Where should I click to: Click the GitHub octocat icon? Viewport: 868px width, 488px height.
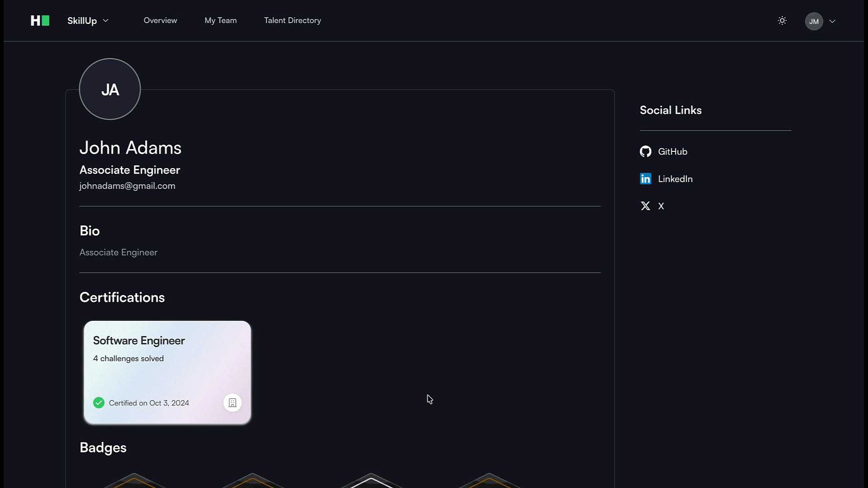pyautogui.click(x=645, y=151)
